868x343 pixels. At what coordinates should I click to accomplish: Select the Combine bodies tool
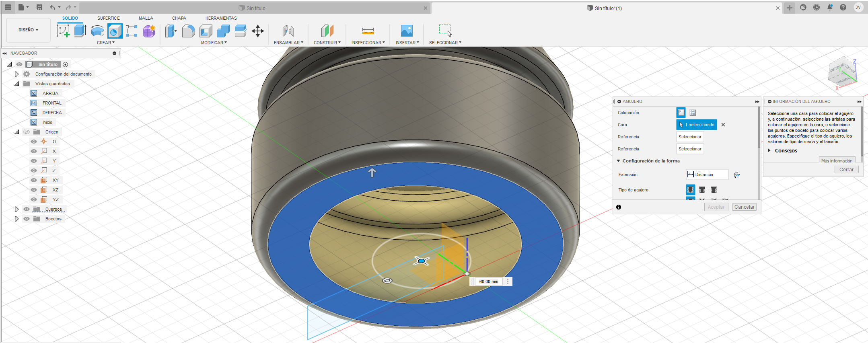point(223,31)
